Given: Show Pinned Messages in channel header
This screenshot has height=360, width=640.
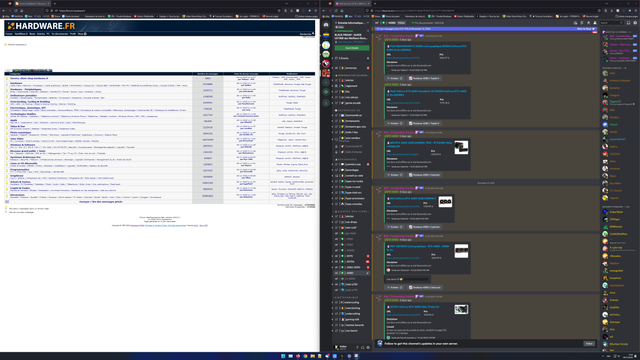Looking at the screenshot, I should coord(588,23).
